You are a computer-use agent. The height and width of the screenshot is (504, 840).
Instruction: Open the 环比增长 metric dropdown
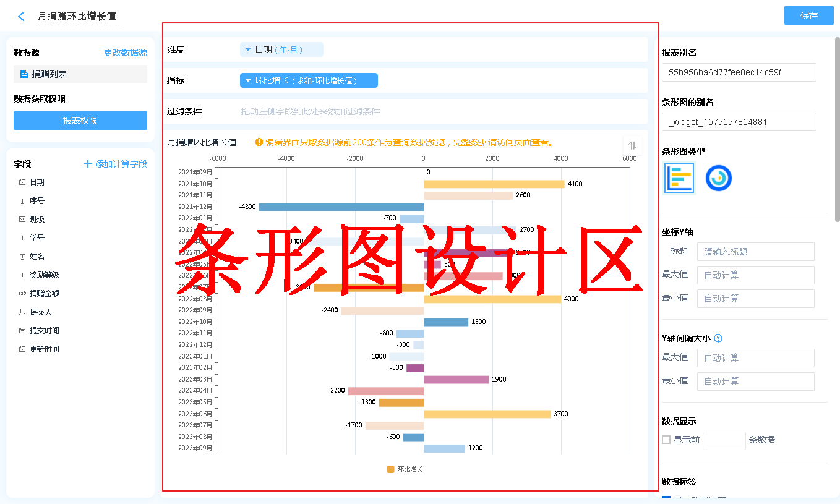coord(309,80)
